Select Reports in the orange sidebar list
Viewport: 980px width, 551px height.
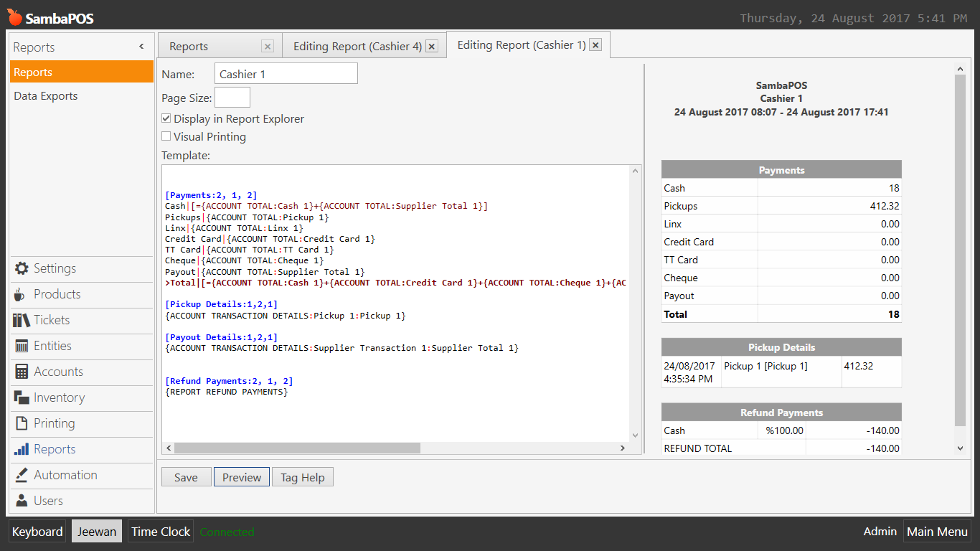(82, 72)
